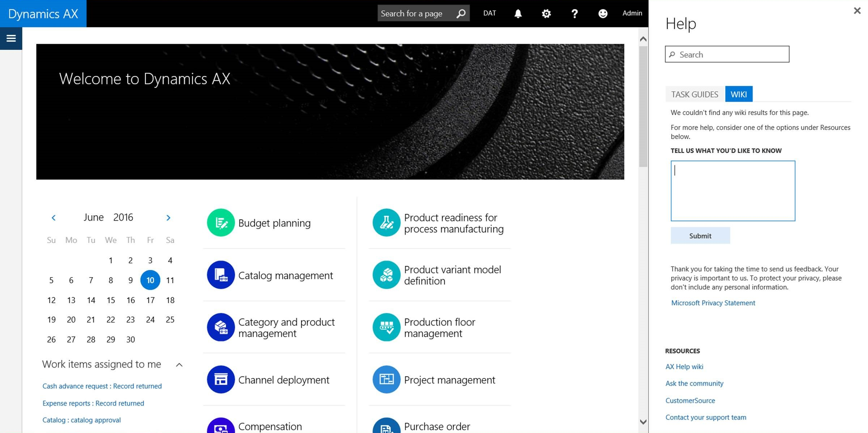Select June 17 in the calendar
This screenshot has width=868, height=433.
[x=150, y=300]
